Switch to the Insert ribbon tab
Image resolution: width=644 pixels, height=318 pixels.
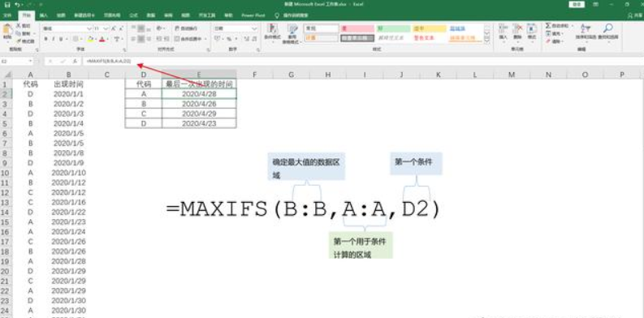[x=44, y=15]
